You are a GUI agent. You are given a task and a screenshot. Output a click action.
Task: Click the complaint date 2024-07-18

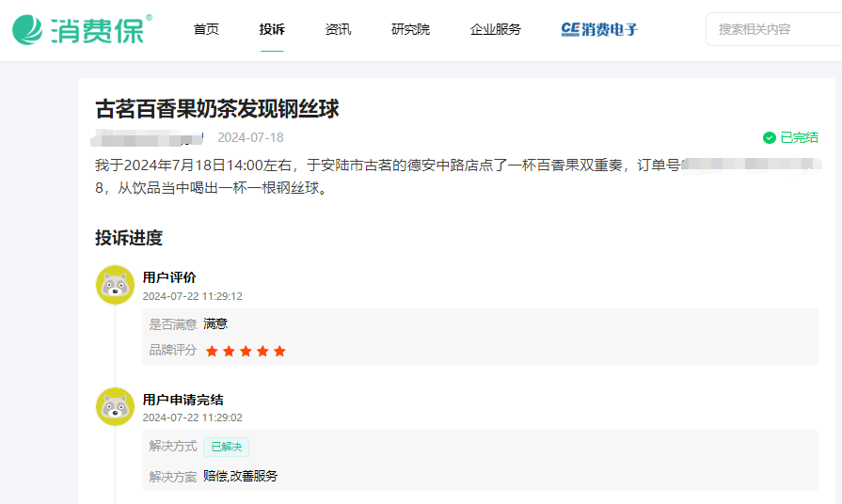click(x=250, y=138)
